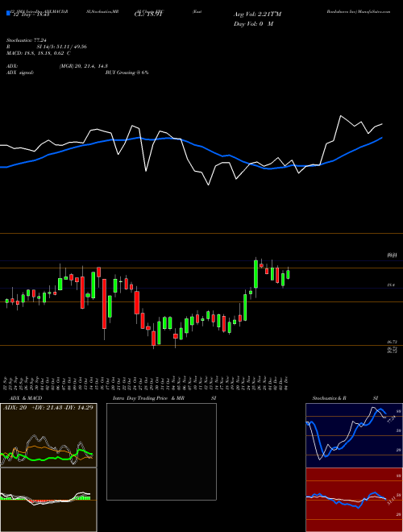Click the tallest green candlestick near the price peak
Viewport: 403px width, 532px height.
point(256,274)
